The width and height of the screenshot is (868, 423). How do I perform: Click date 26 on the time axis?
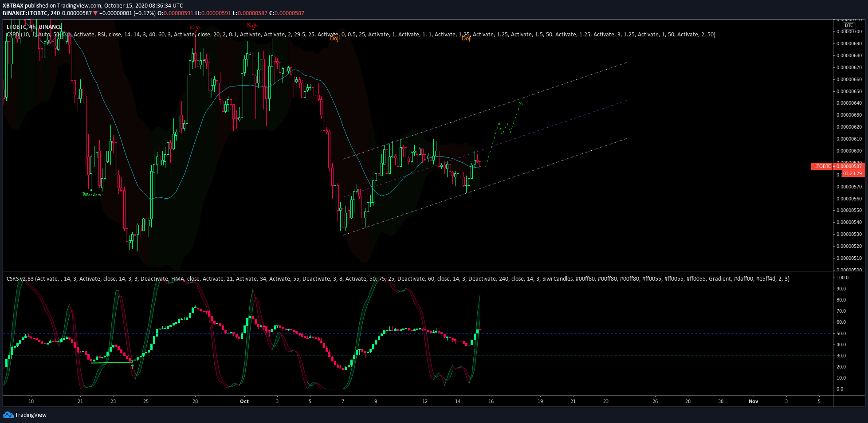click(x=655, y=402)
